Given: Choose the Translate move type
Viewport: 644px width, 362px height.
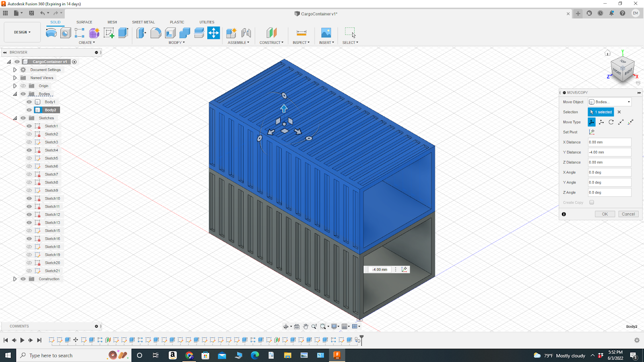Looking at the screenshot, I should [601, 122].
